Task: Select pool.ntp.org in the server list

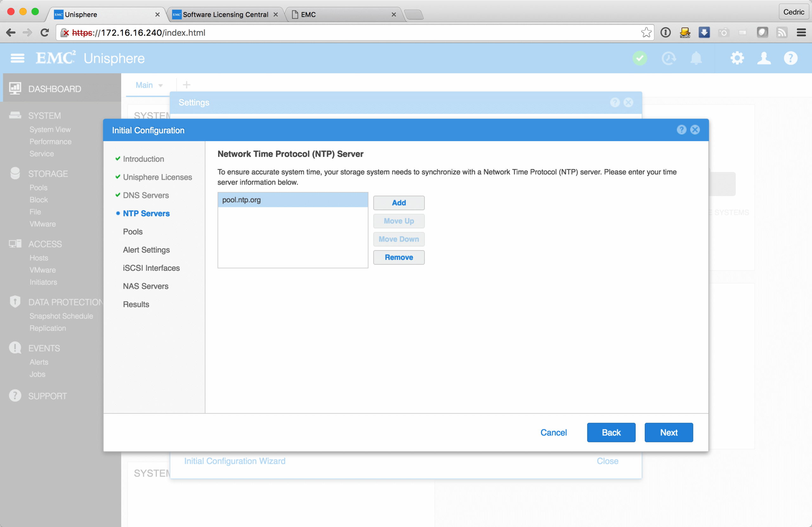Action: (x=292, y=200)
